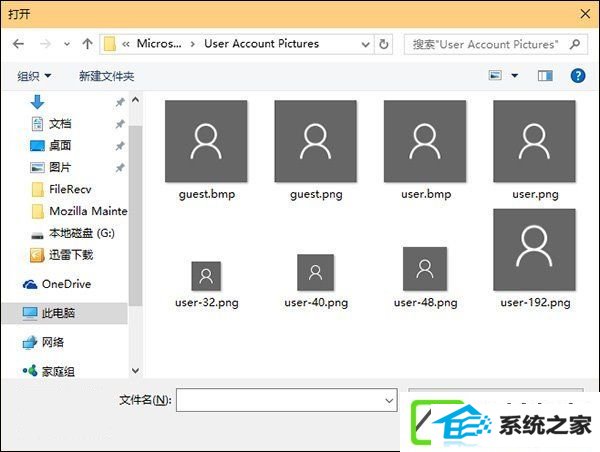Refresh the User Account Pictures folder
600x452 pixels.
pos(383,44)
